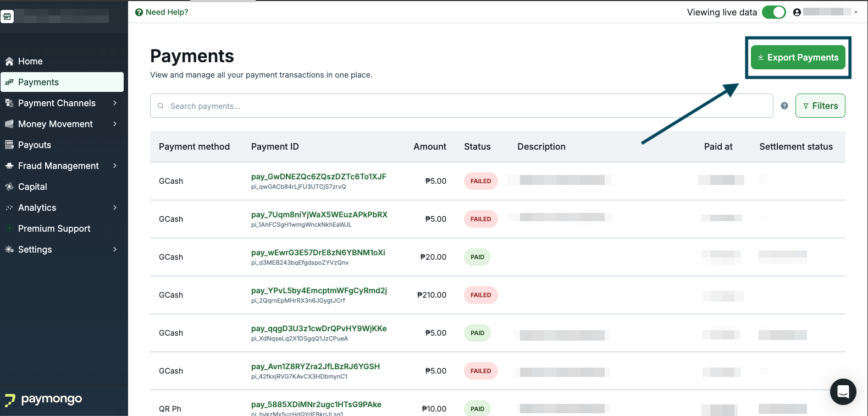This screenshot has height=416, width=868.
Task: Click the search help question mark icon
Action: [784, 106]
